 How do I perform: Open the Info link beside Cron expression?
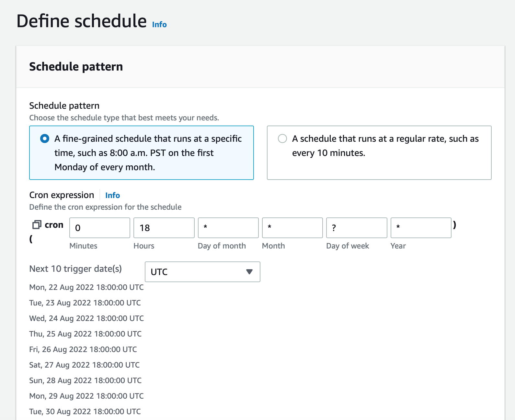pos(112,195)
